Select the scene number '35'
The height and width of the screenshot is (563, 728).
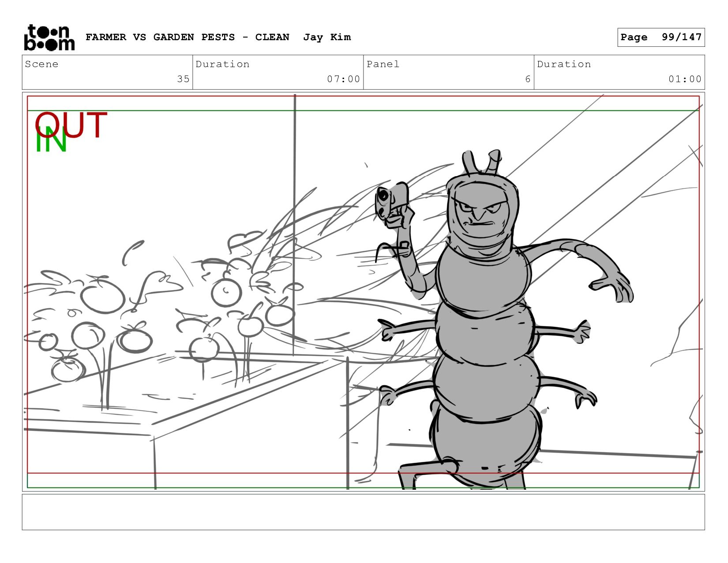pos(183,79)
